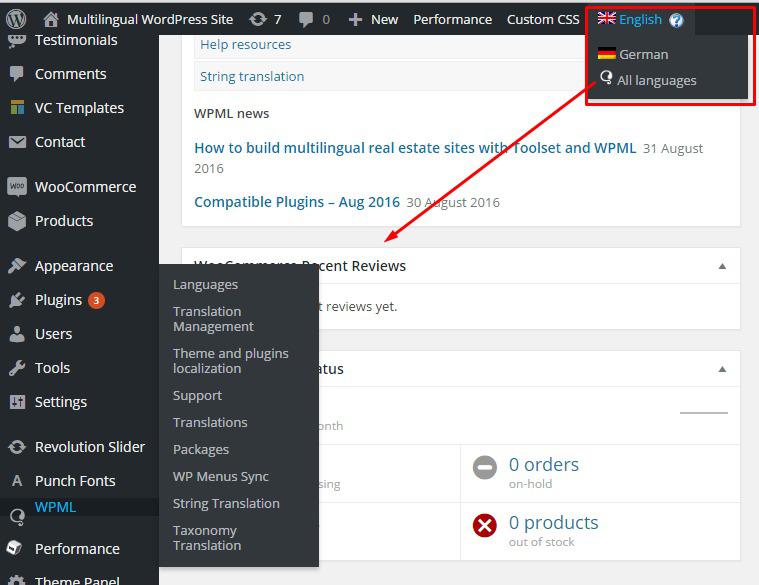Click the 0 orders on-hold link
The height and width of the screenshot is (585, 759).
(x=543, y=465)
